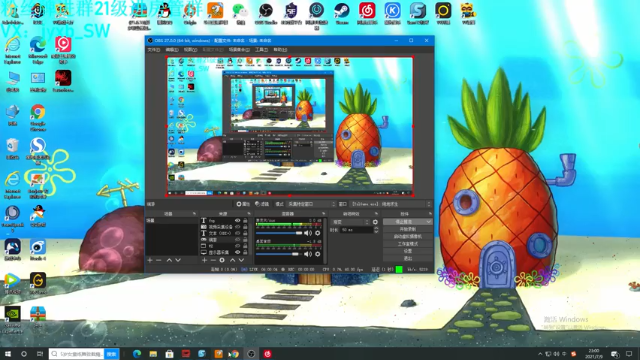
Task: Open Steam desktop shortcut
Action: pyautogui.click(x=342, y=13)
